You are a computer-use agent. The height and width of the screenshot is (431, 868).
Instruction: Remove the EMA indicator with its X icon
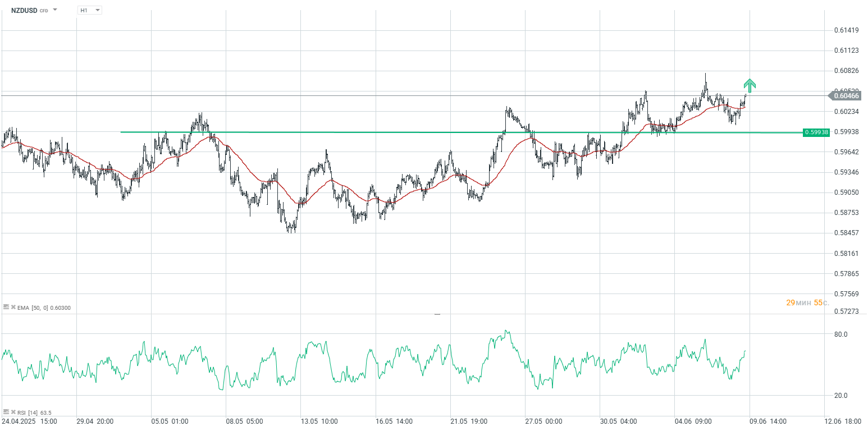click(13, 308)
